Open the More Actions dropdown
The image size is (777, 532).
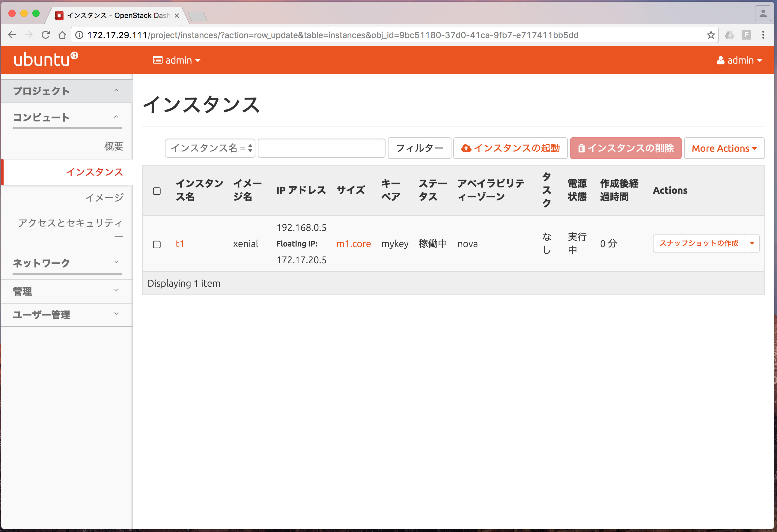tap(724, 148)
